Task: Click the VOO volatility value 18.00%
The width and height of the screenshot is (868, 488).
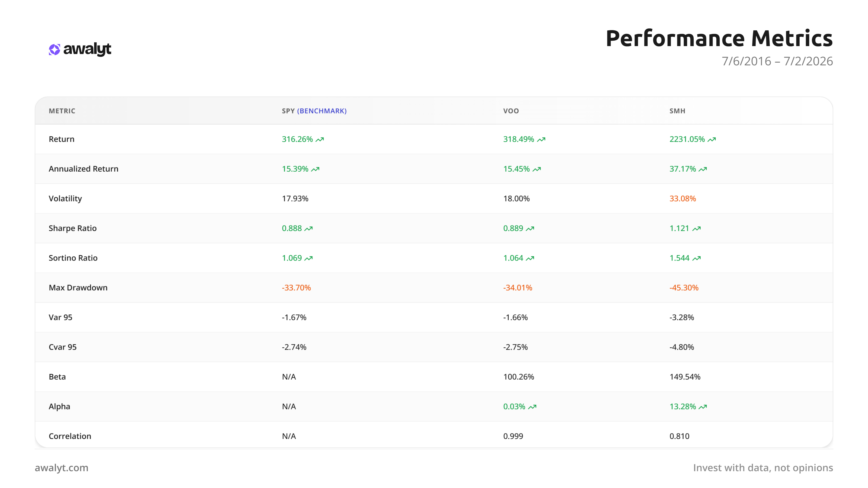Action: coord(516,199)
